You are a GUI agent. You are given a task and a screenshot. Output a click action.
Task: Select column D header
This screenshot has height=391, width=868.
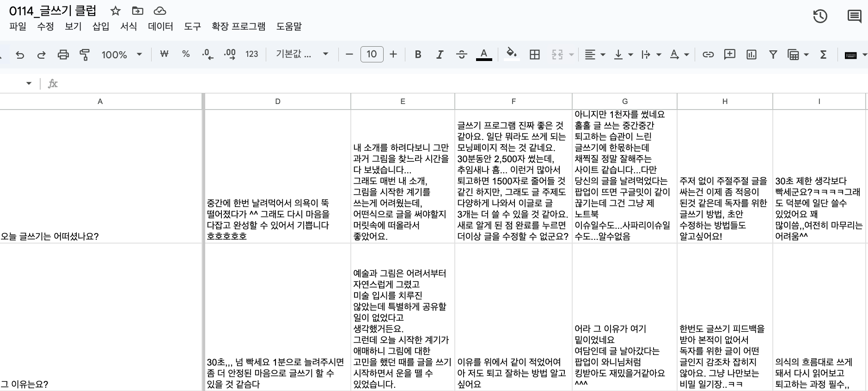tap(278, 102)
